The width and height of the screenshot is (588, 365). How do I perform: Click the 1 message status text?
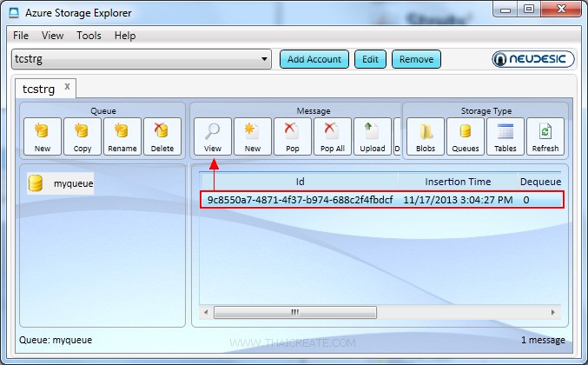click(x=543, y=341)
